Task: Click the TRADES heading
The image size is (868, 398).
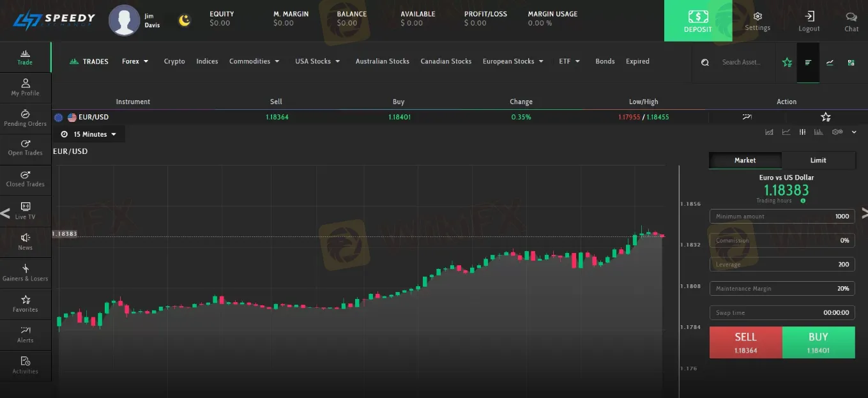Action: pos(89,61)
